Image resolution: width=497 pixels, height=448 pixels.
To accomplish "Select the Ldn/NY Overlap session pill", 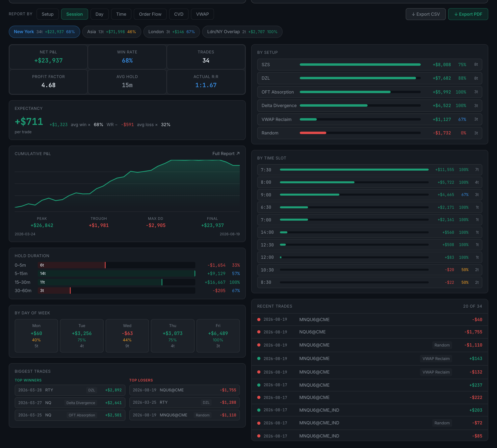I will [x=242, y=32].
